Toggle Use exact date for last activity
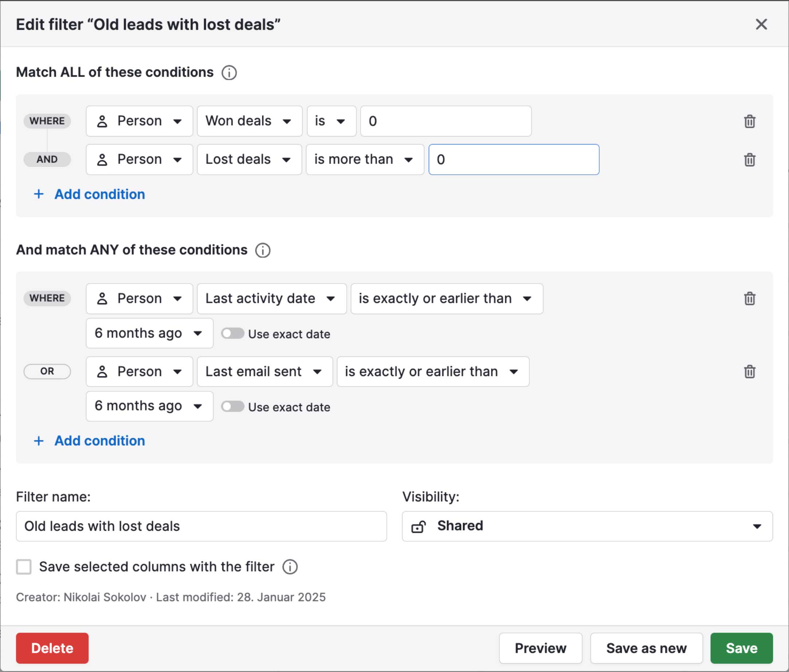The width and height of the screenshot is (789, 672). 233,334
